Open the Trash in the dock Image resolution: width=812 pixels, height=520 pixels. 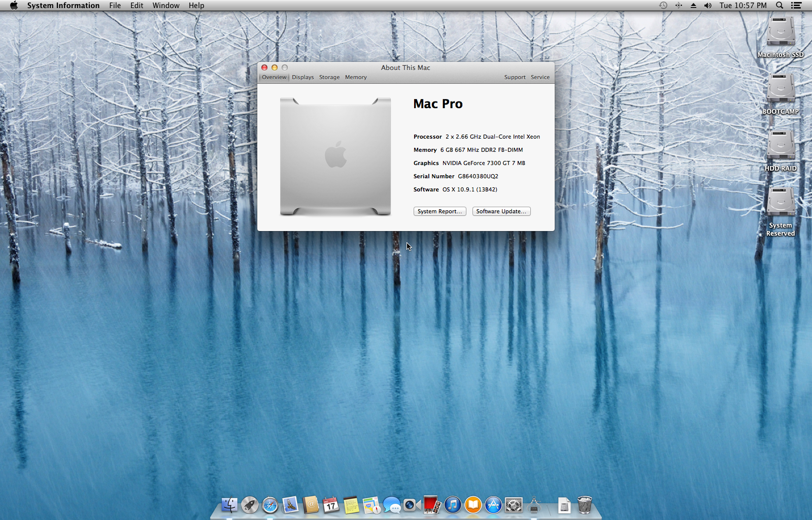[585, 505]
